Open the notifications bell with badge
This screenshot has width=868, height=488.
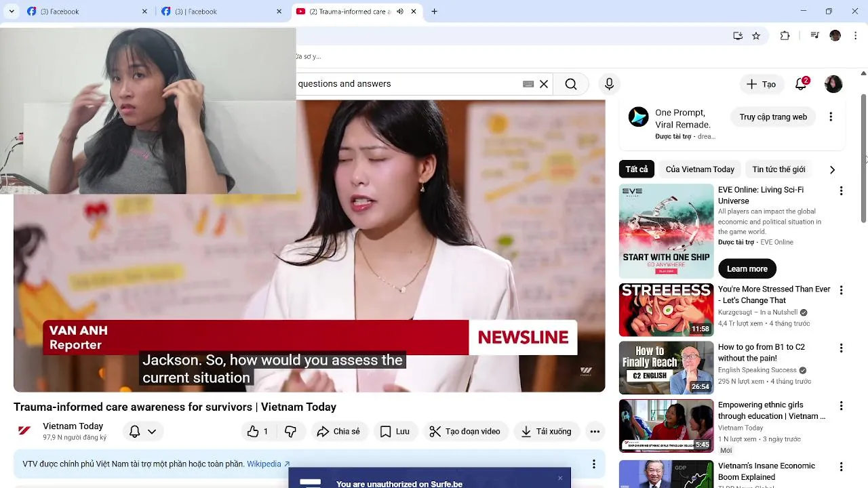(x=801, y=84)
